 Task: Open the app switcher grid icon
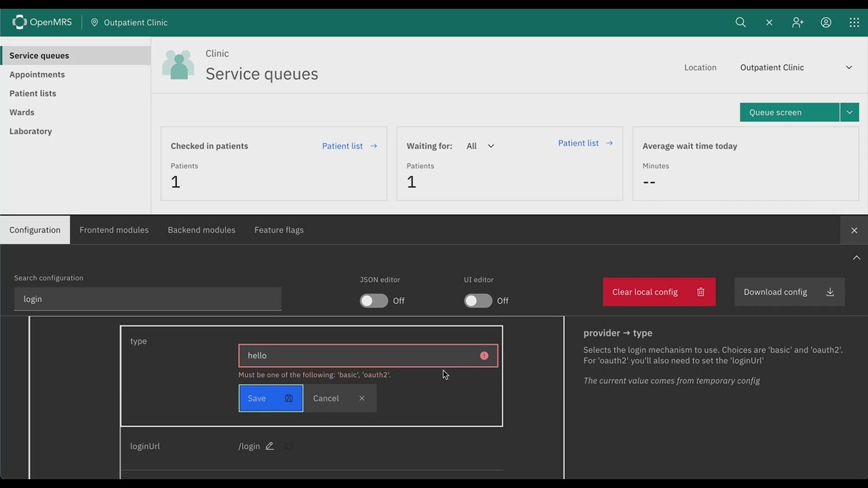[x=854, y=22]
